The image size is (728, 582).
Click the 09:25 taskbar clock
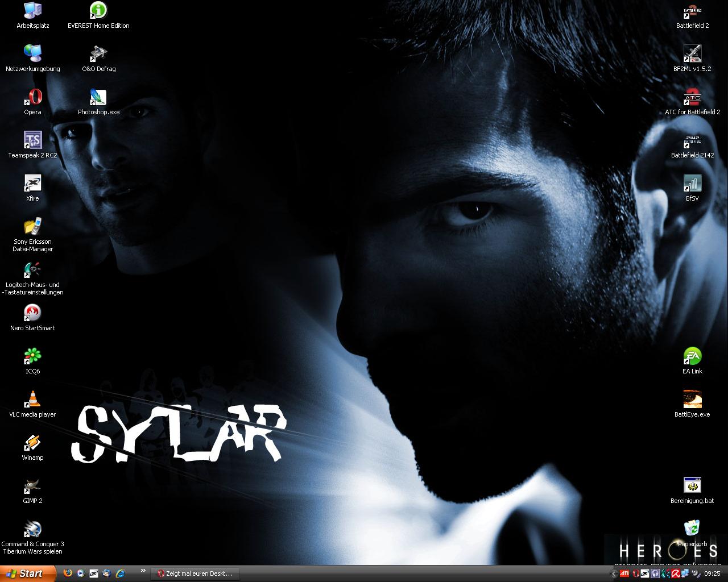point(712,573)
